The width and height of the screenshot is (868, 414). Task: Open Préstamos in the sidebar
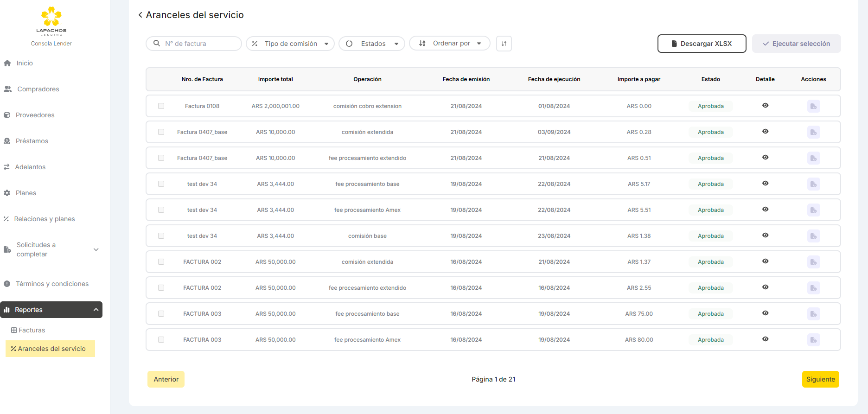click(x=32, y=141)
